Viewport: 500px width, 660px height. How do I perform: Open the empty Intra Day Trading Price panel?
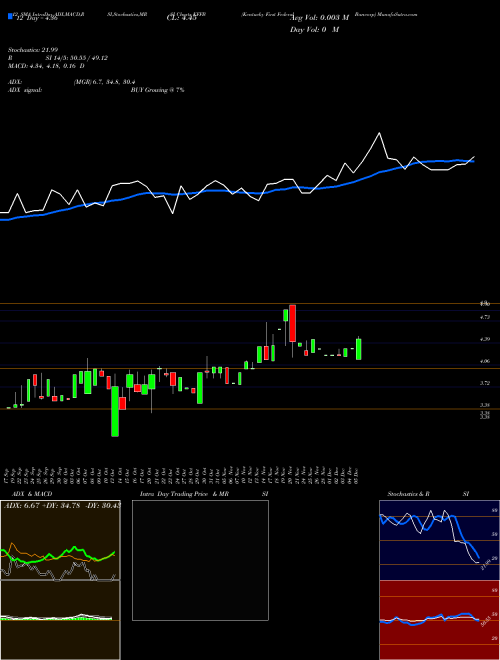click(200, 560)
